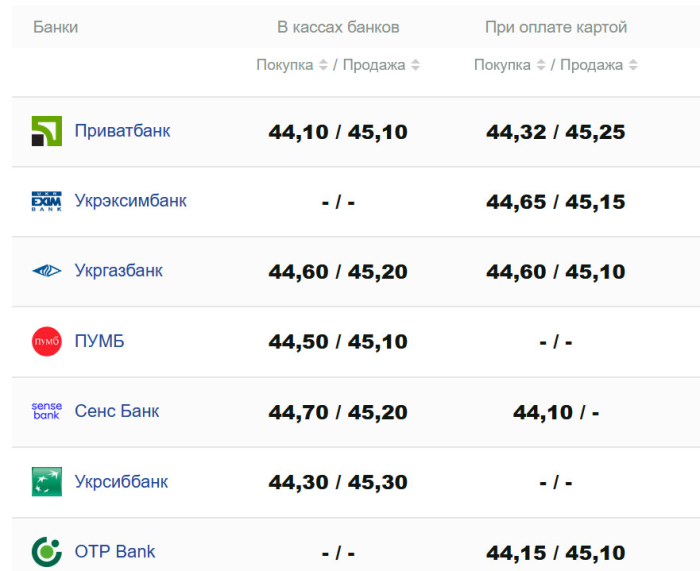Click the red ПУМБ logo icon
The width and height of the screenshot is (700, 571).
click(x=47, y=341)
